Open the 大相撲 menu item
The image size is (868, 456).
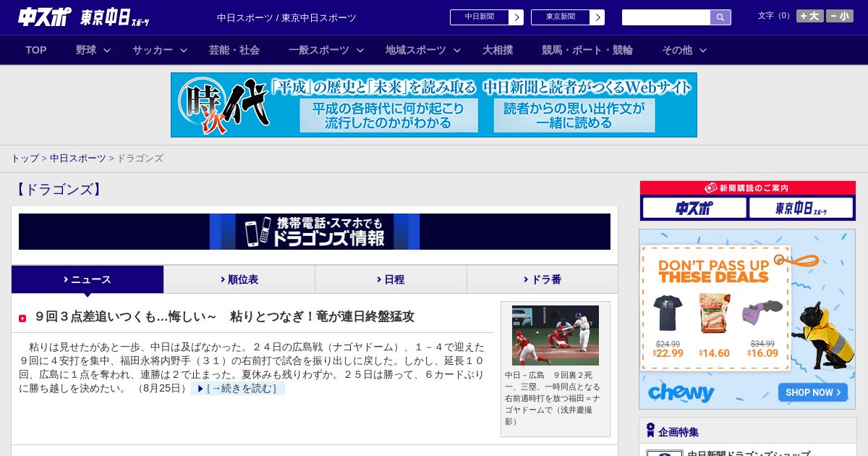click(498, 50)
